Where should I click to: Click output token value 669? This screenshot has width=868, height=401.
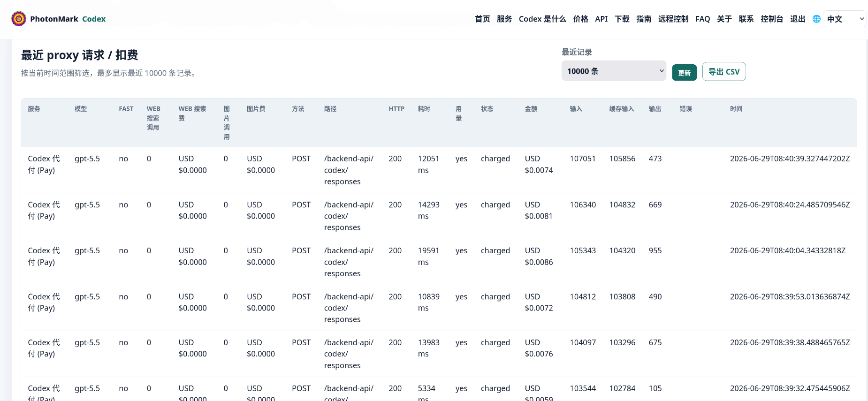(655, 205)
